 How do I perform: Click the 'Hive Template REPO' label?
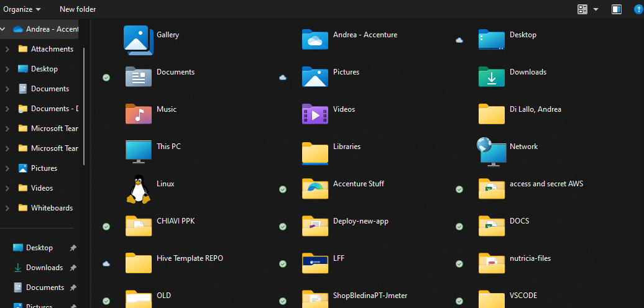(190, 258)
